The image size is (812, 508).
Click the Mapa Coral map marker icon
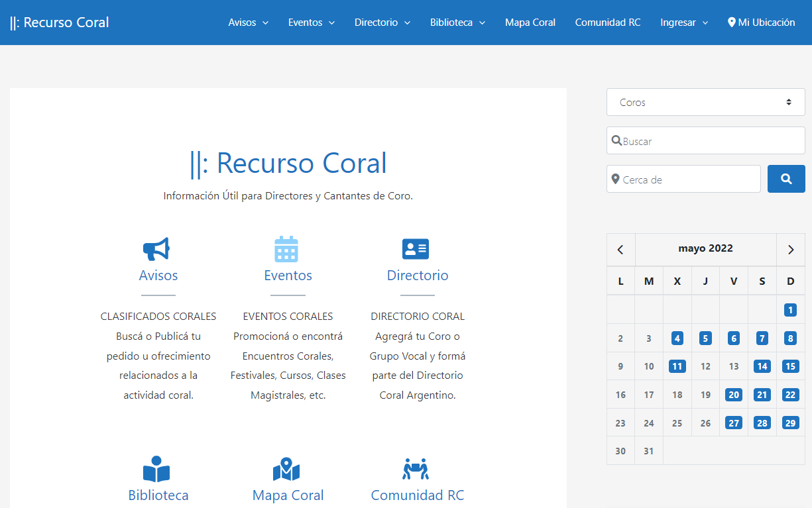point(286,469)
